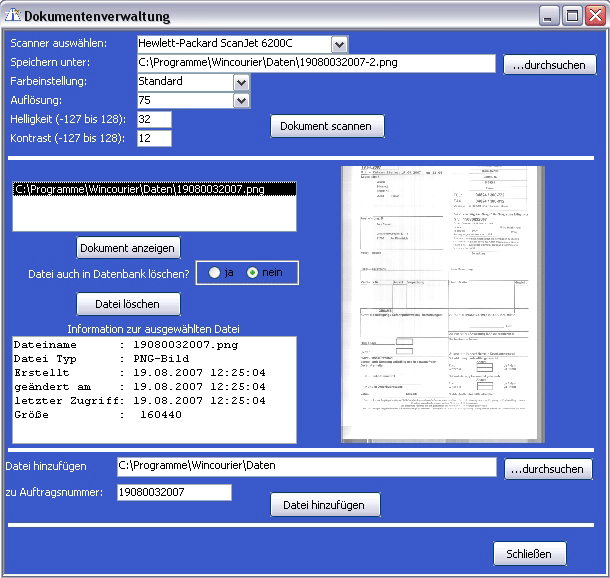Close window using title bar X

(594, 16)
